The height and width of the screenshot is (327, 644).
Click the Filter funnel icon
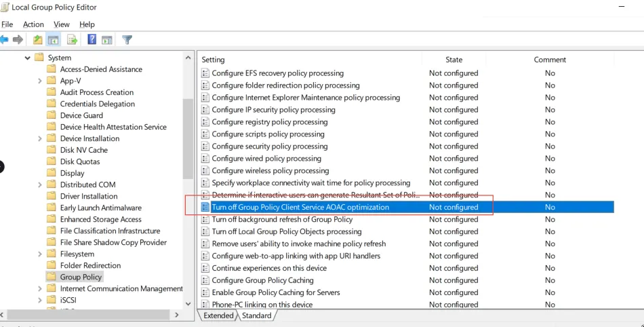(127, 40)
